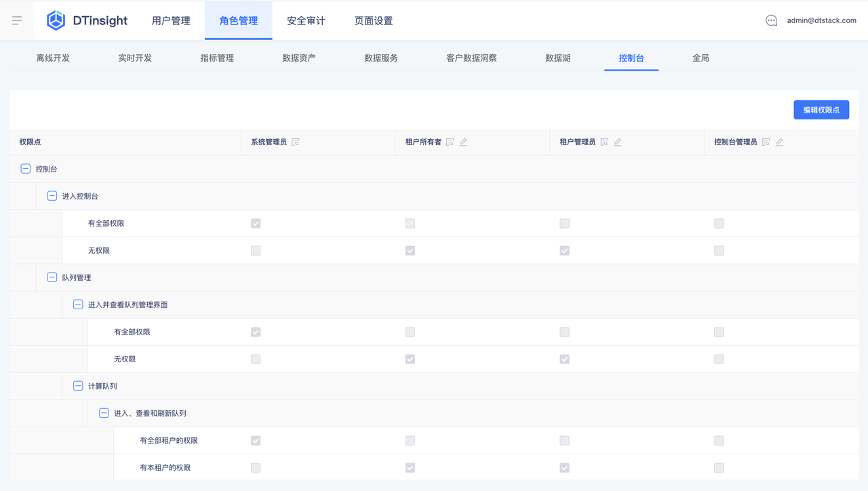
Task: Edit pencil icon beside 控制台管理员
Action: click(x=779, y=142)
